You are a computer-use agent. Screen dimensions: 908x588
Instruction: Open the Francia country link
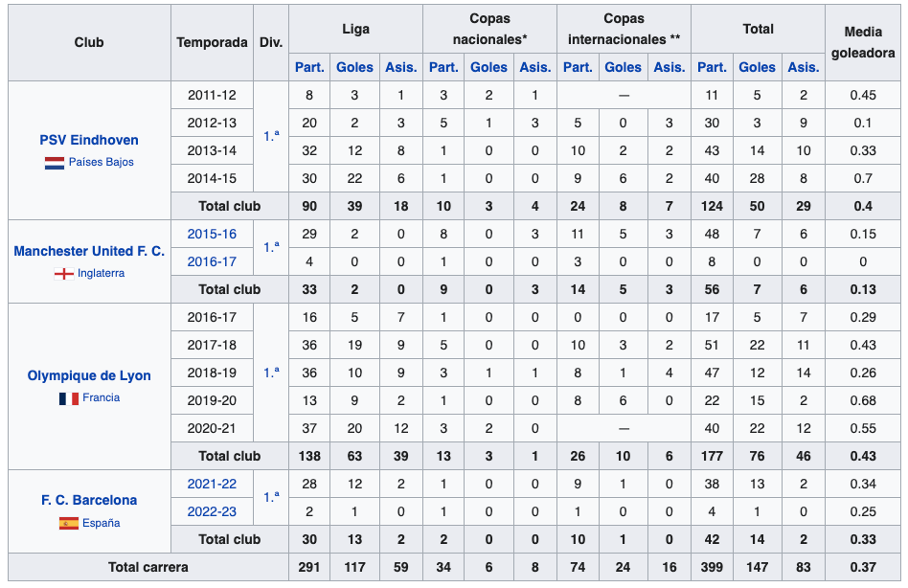(x=102, y=398)
